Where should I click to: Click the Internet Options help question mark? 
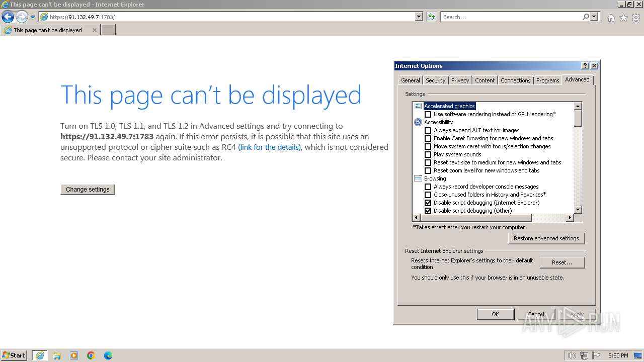pos(585,66)
